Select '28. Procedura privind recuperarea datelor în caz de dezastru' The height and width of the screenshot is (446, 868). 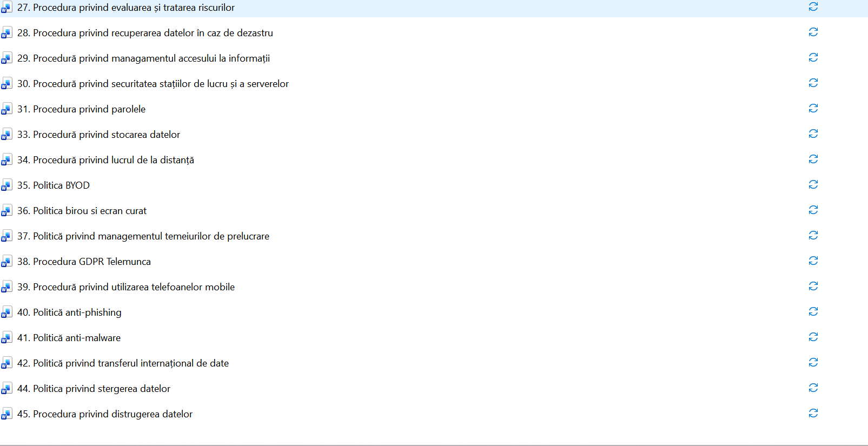pyautogui.click(x=145, y=33)
